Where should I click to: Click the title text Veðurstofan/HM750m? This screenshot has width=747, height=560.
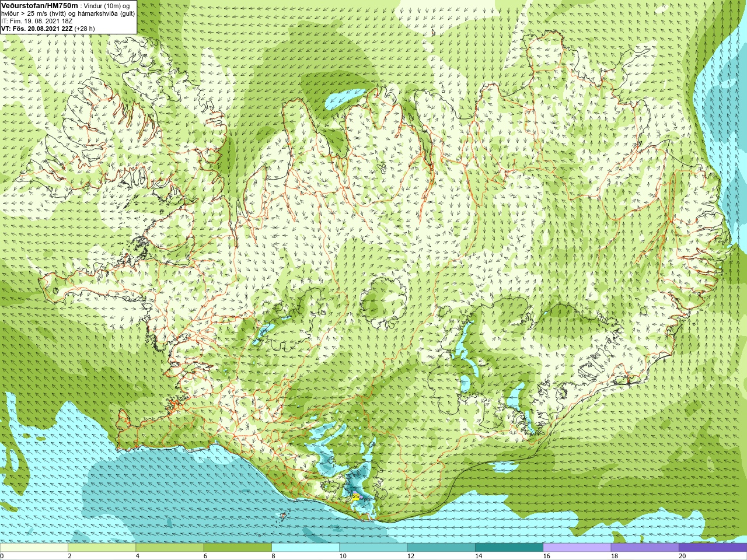point(40,5)
